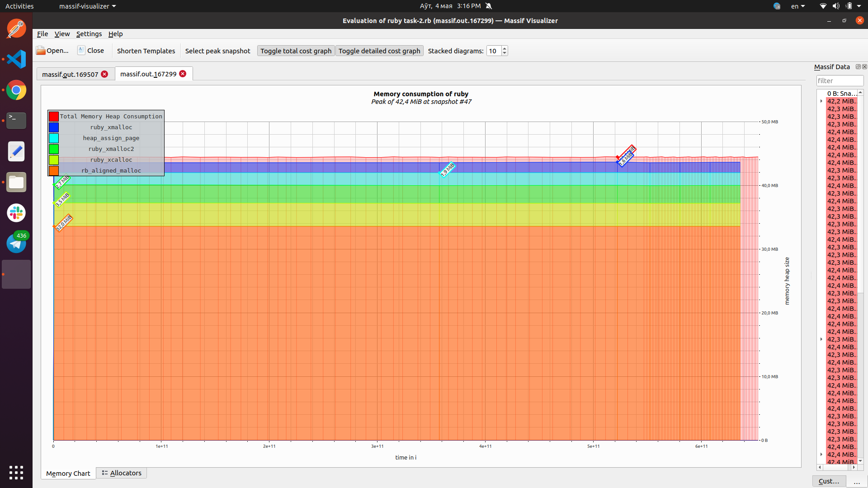
Task: Open the massif-visualizer app menu in the top bar
Action: [87, 6]
